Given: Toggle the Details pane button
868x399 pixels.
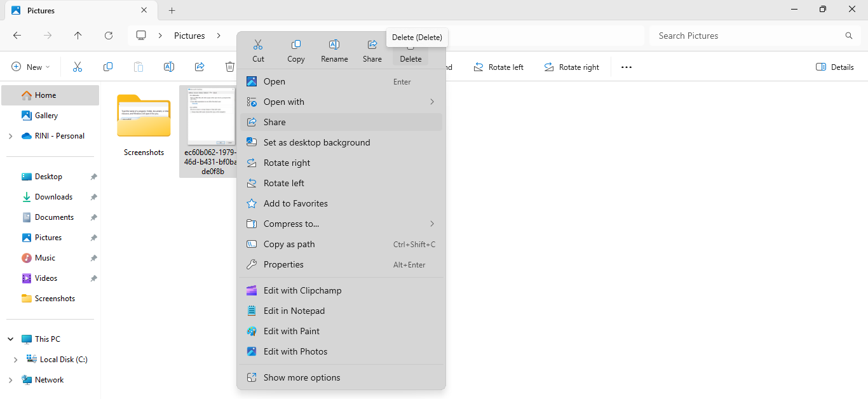Looking at the screenshot, I should coord(834,67).
